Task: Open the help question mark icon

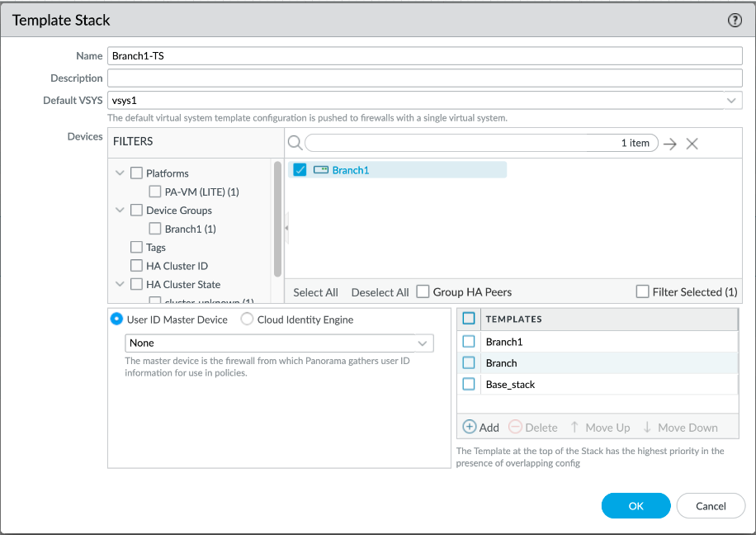Action: pyautogui.click(x=735, y=20)
